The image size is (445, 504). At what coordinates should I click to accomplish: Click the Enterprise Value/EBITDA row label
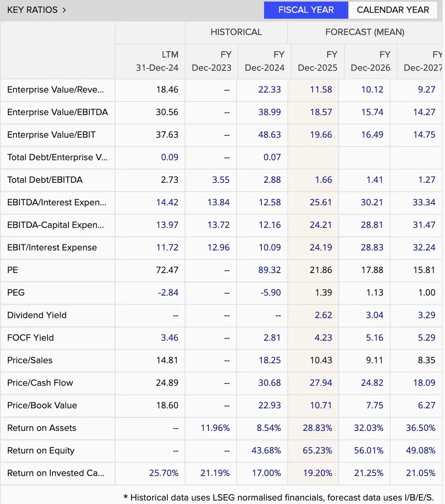[x=58, y=112]
